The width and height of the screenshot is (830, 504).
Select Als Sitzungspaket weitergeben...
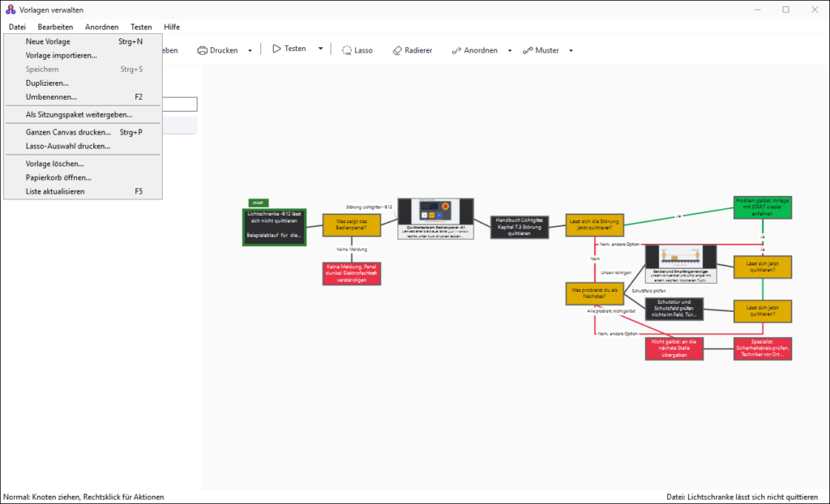click(83, 114)
